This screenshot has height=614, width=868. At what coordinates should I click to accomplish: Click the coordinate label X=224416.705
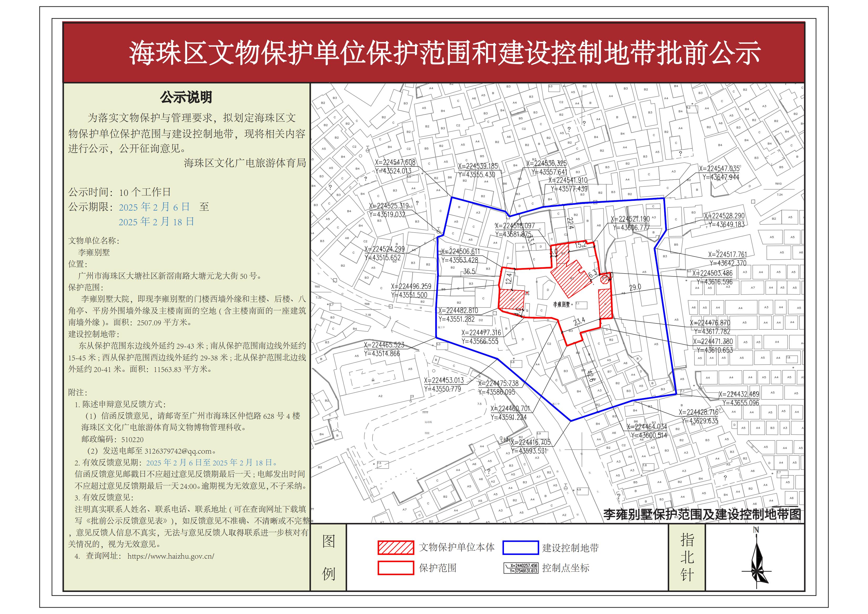click(531, 442)
